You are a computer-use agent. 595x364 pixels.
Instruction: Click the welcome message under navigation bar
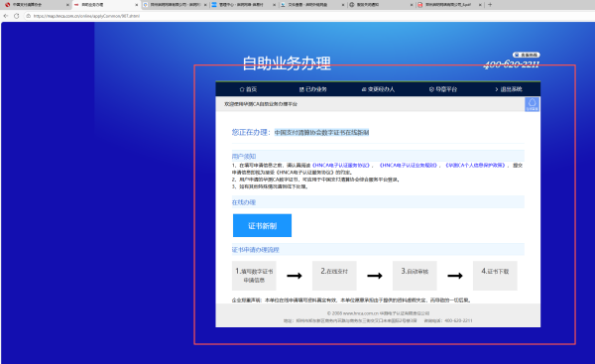(x=261, y=104)
